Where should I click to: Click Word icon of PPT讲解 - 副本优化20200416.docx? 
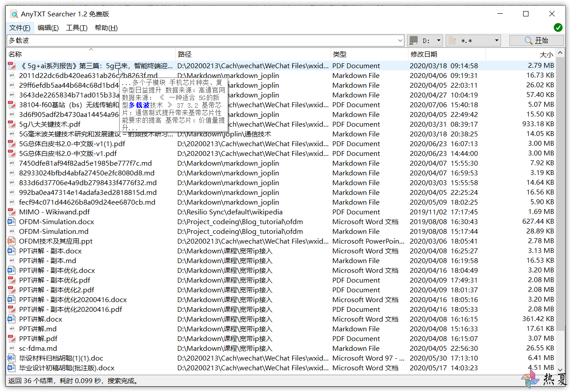coord(12,300)
